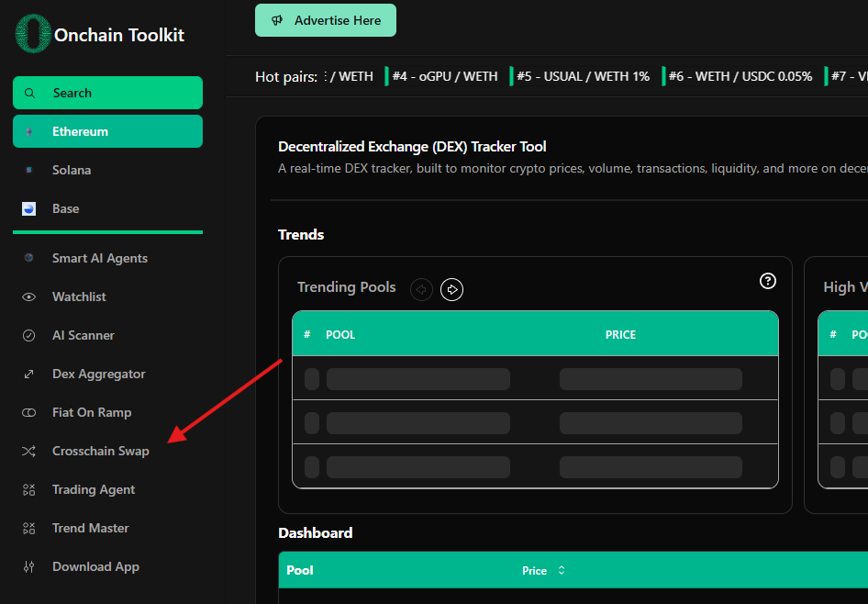
Task: Click the Download App icon in sidebar
Action: click(29, 567)
